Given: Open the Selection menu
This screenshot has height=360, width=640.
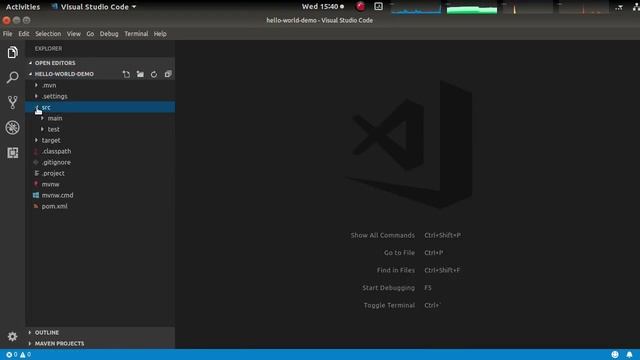Looking at the screenshot, I should (x=48, y=34).
